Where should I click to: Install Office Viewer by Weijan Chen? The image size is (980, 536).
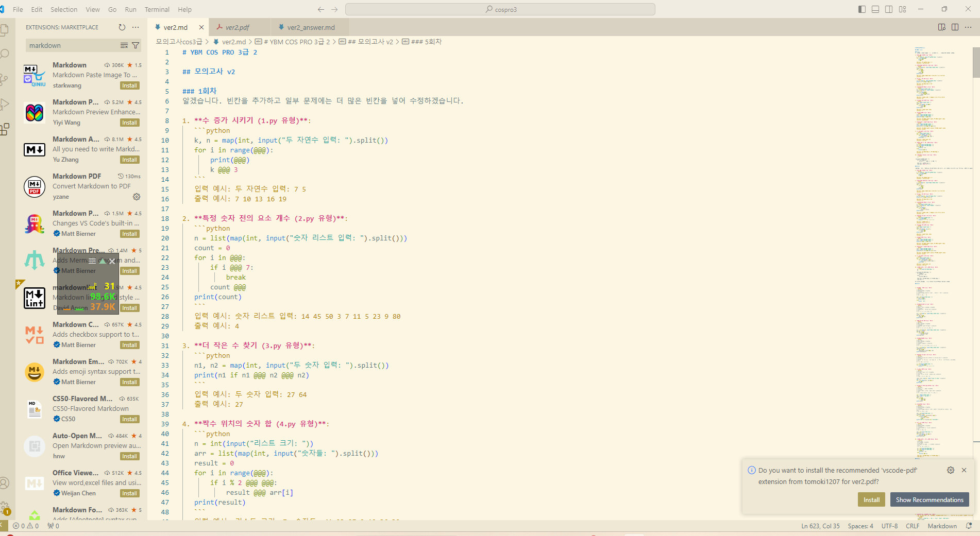pos(130,493)
